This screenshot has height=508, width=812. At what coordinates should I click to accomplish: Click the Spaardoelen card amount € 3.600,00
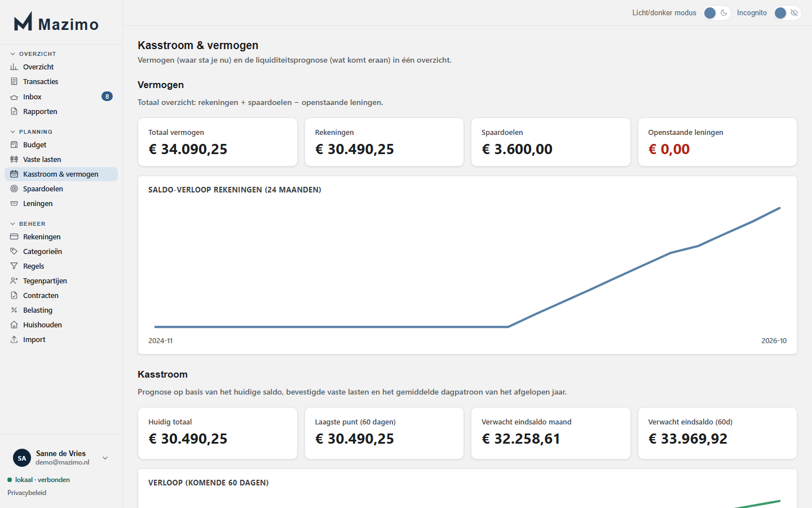pos(517,149)
